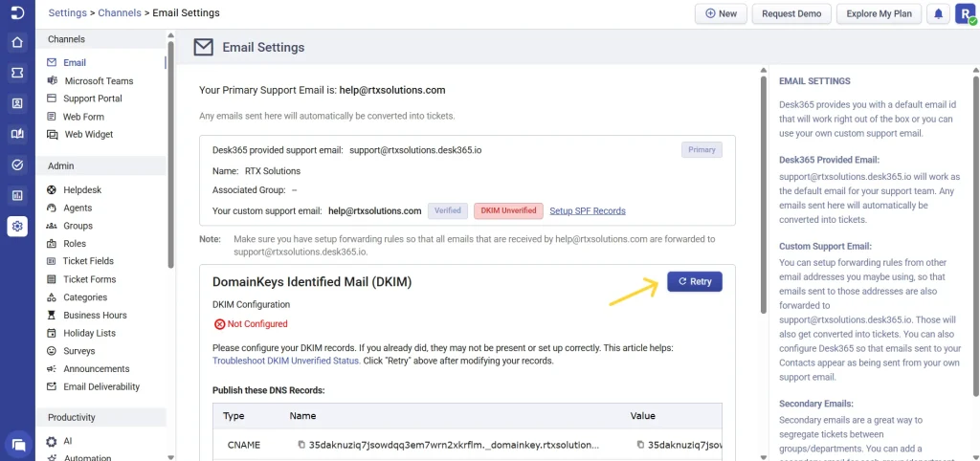Open Categories admin page
The image size is (980, 461).
[x=85, y=297]
